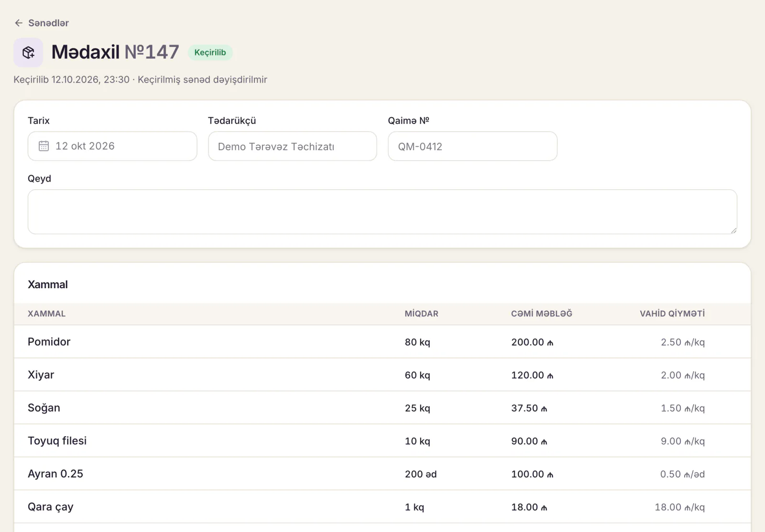Image resolution: width=765 pixels, height=532 pixels.
Task: Click the 0.50 ₼/əd unit price
Action: click(x=683, y=474)
